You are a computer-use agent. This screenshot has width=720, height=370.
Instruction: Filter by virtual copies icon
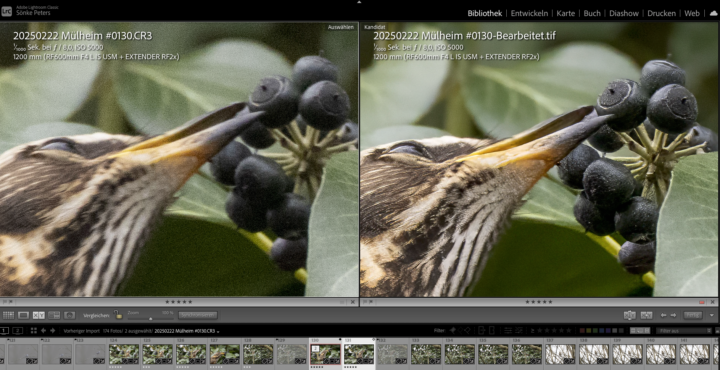(492, 331)
